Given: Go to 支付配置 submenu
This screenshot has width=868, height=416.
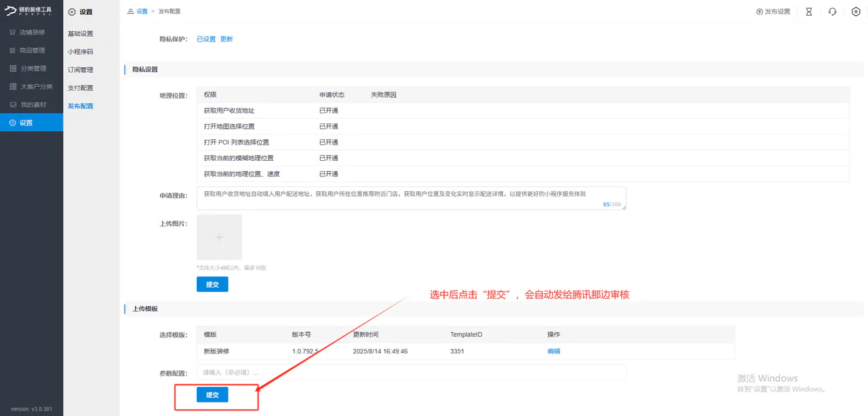Looking at the screenshot, I should point(81,88).
